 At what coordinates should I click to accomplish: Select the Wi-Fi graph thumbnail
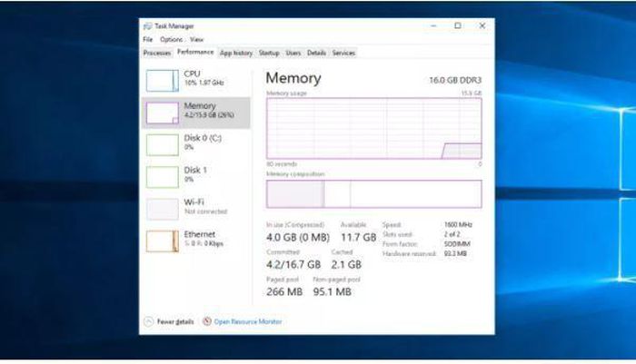click(163, 209)
